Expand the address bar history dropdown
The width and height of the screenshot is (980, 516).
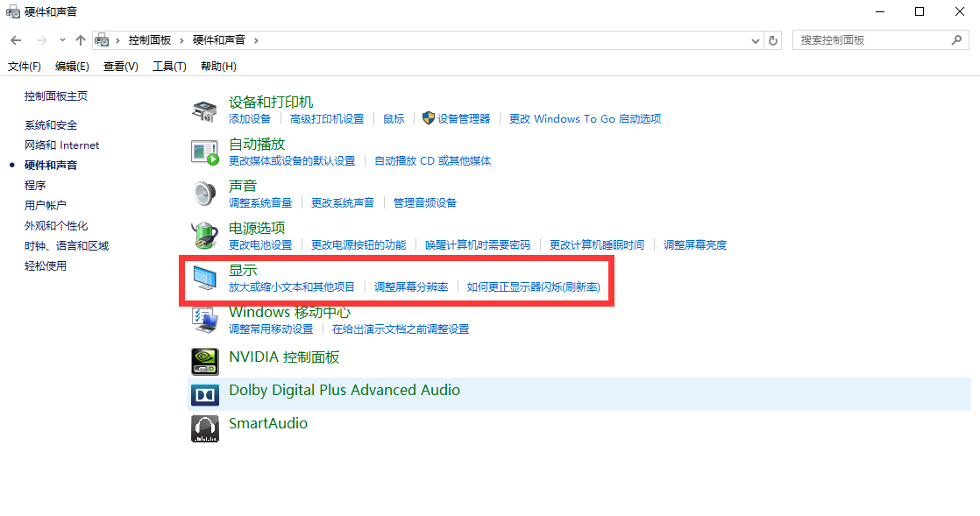click(x=755, y=40)
